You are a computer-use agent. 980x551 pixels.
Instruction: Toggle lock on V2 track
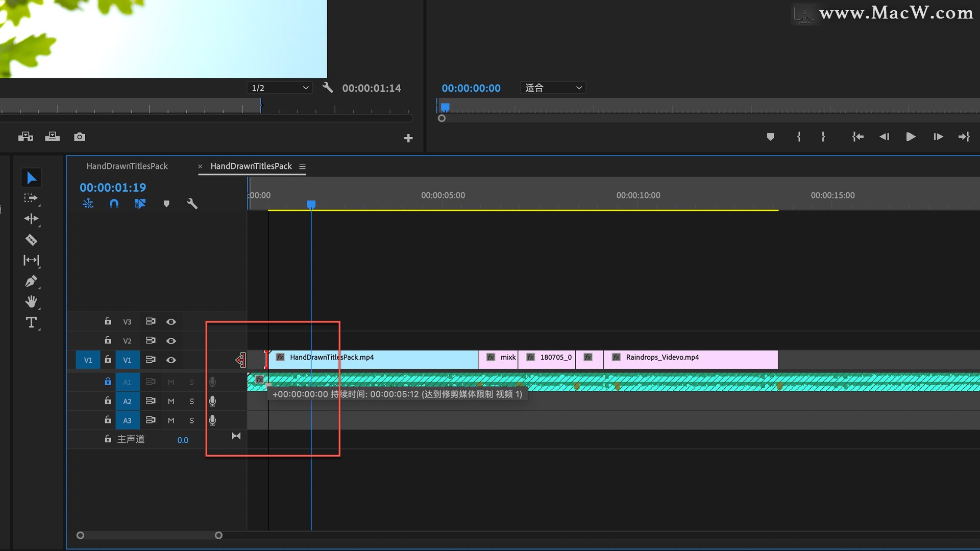(108, 340)
